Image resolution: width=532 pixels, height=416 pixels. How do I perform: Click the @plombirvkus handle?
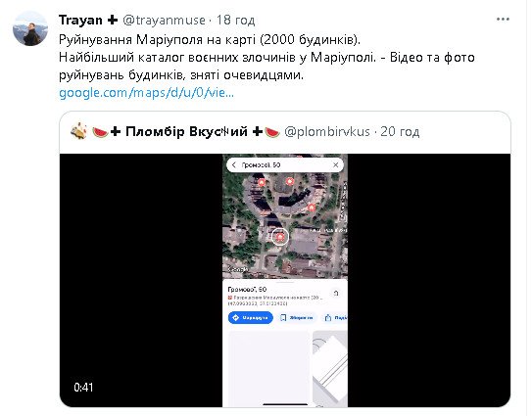pos(326,131)
